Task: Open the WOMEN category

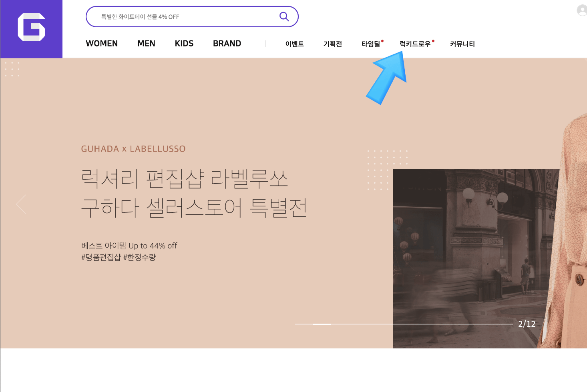Action: pos(102,44)
